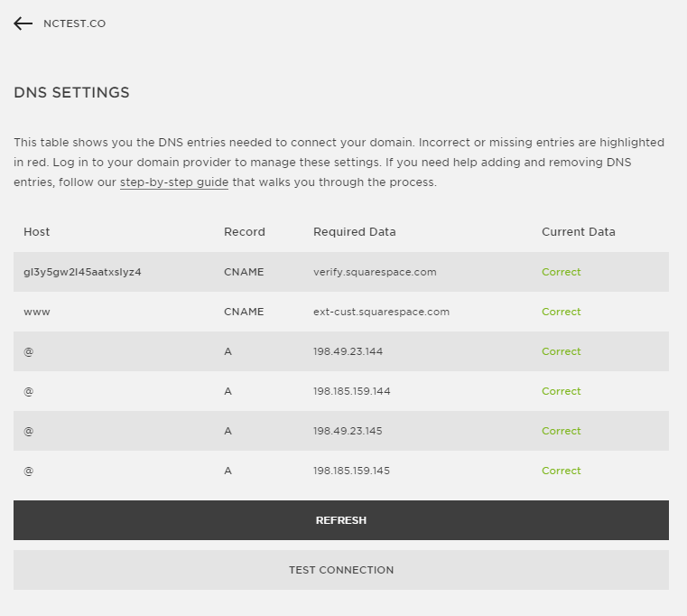This screenshot has height=616, width=687.
Task: Select IP address 198.49.23.145
Action: click(348, 431)
